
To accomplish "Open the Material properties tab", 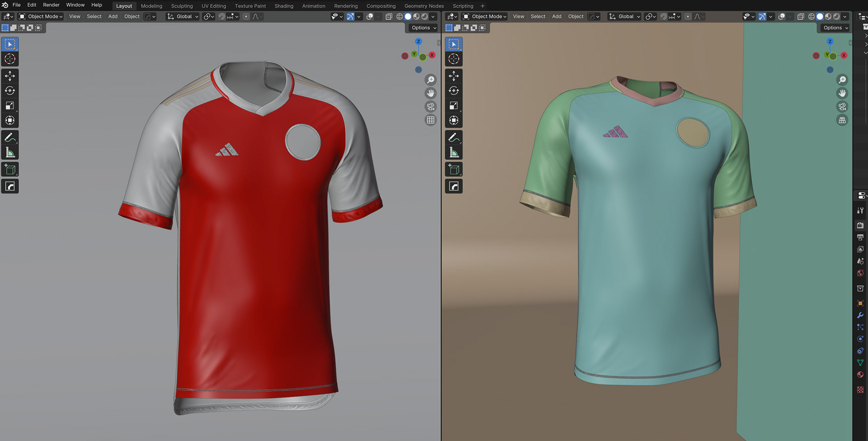I will [x=860, y=375].
